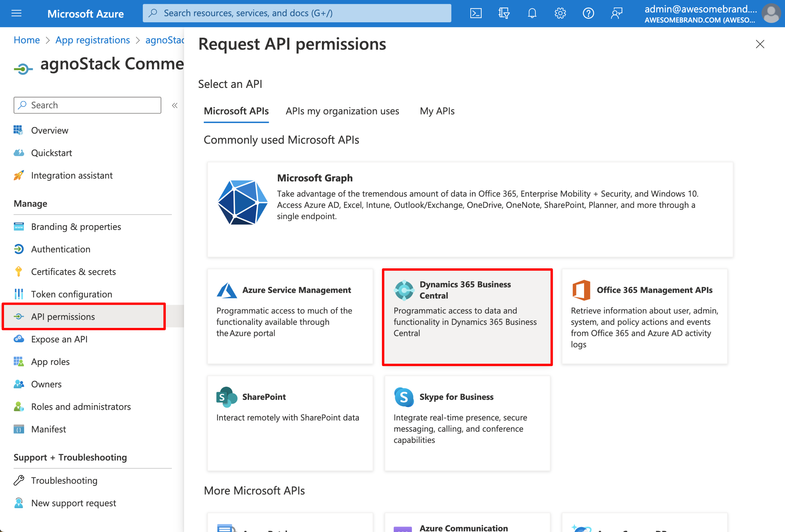
Task: Open the App roles section
Action: pyautogui.click(x=50, y=362)
